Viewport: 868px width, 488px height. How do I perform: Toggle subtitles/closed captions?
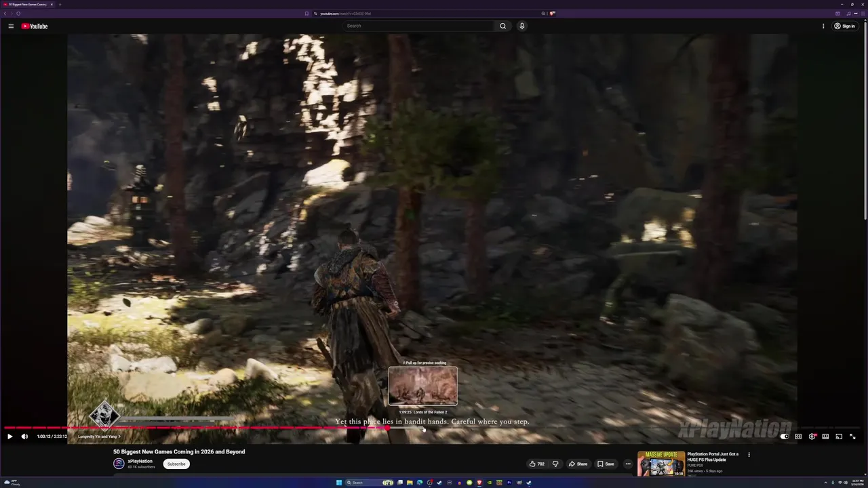coord(798,436)
